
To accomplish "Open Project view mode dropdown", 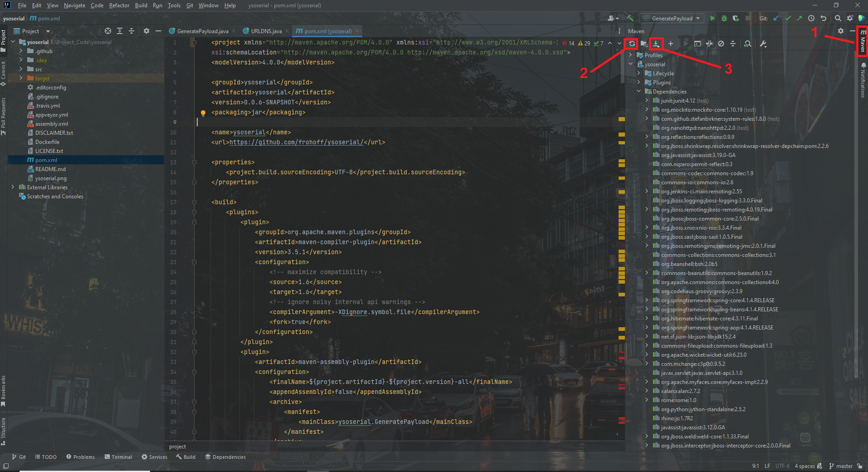I will [x=32, y=31].
